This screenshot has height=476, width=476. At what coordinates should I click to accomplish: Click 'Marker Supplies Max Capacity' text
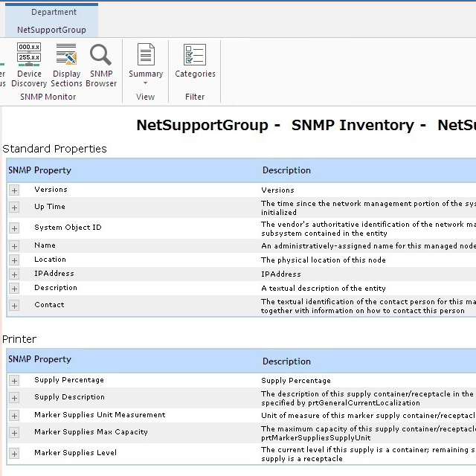pos(91,432)
